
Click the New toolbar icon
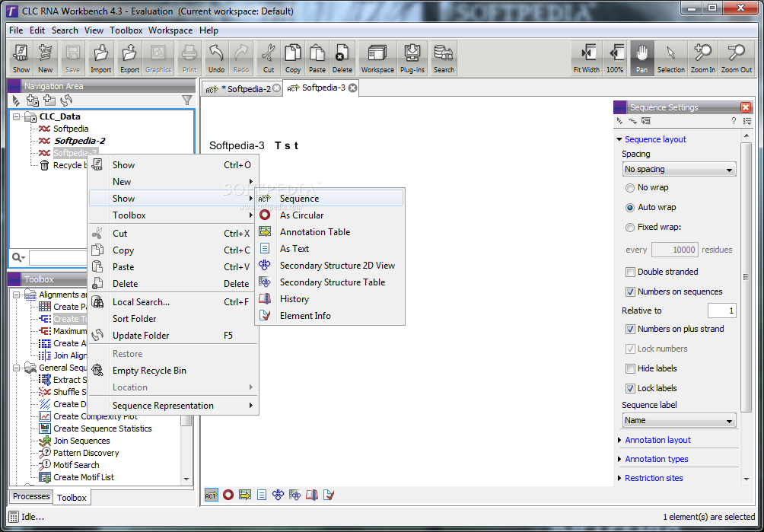(46, 58)
